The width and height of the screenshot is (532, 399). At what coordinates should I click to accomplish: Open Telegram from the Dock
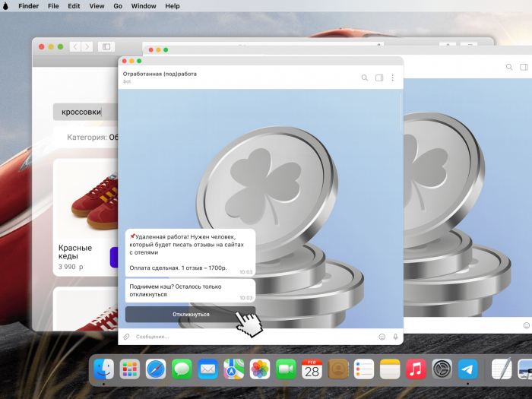[468, 369]
